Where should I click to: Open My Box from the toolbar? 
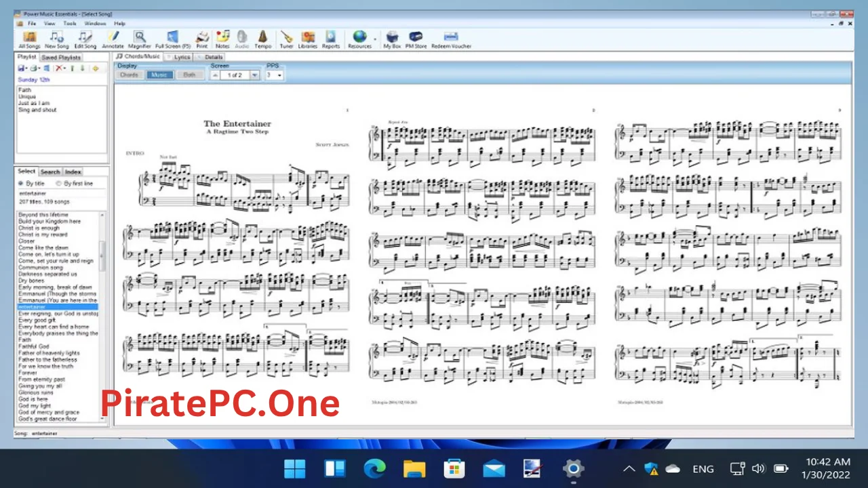pos(392,39)
